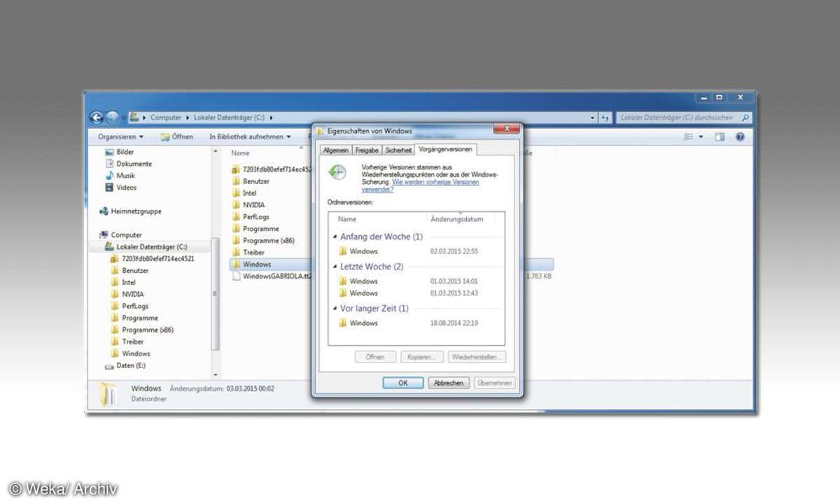840x504 pixels.
Task: Open In Bibliothek aufnehmen dropdown
Action: pyautogui.click(x=250, y=137)
